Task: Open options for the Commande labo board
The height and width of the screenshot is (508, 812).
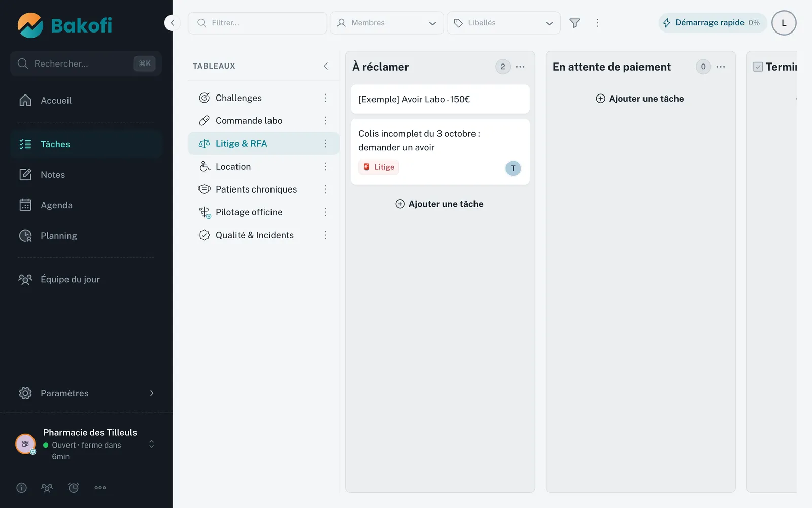Action: (x=325, y=121)
